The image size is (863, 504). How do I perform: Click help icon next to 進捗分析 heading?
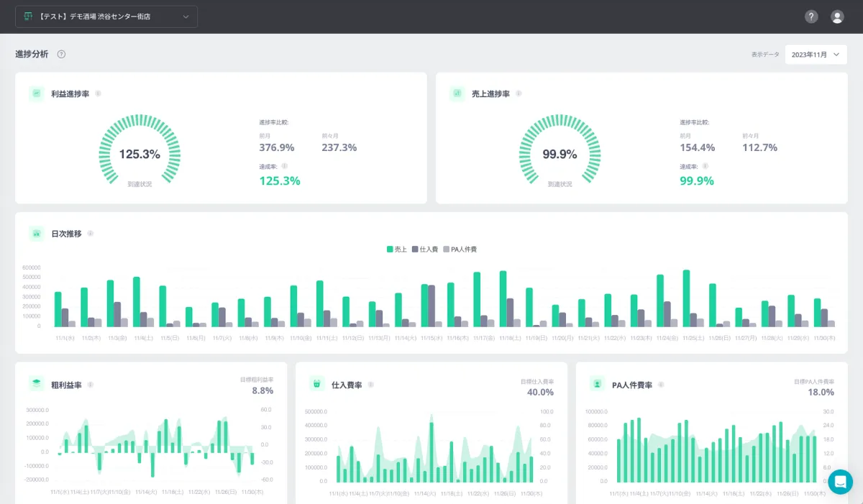click(x=61, y=54)
